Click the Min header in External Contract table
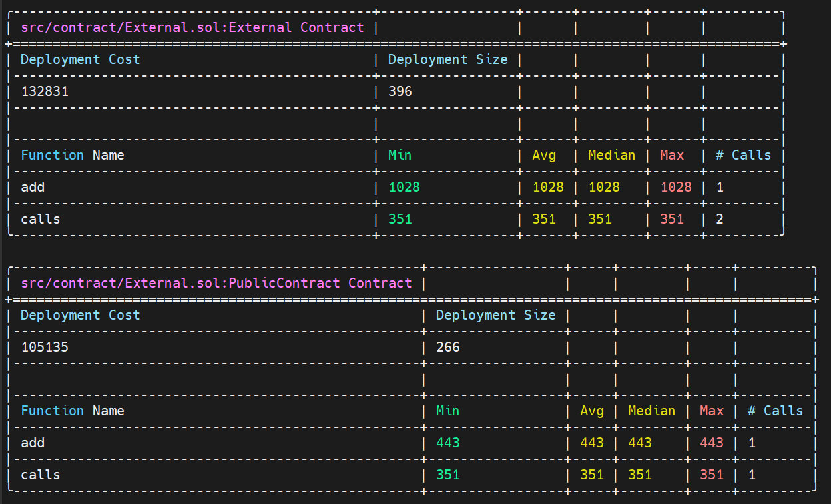 click(x=400, y=155)
